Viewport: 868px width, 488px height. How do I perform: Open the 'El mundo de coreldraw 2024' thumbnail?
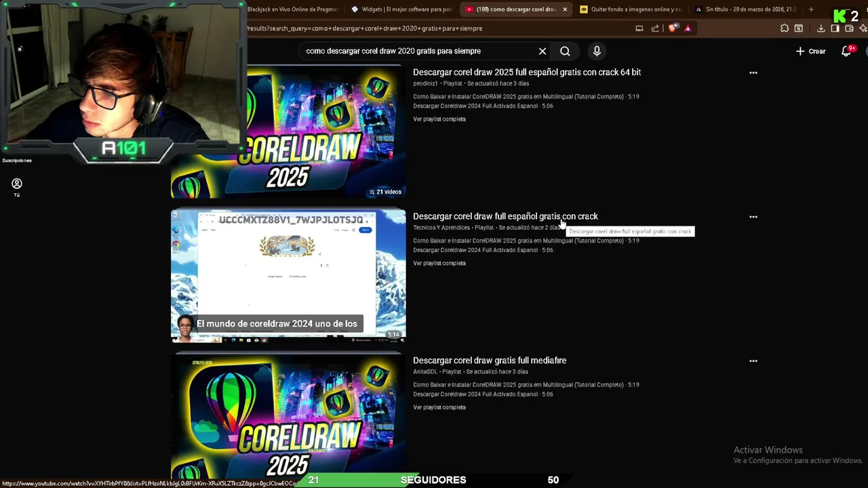[x=288, y=275]
